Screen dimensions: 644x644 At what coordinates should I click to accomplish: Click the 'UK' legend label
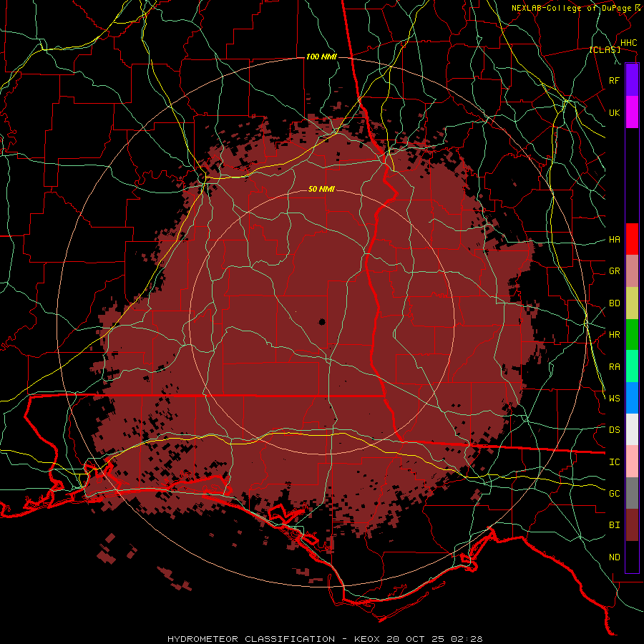614,112
